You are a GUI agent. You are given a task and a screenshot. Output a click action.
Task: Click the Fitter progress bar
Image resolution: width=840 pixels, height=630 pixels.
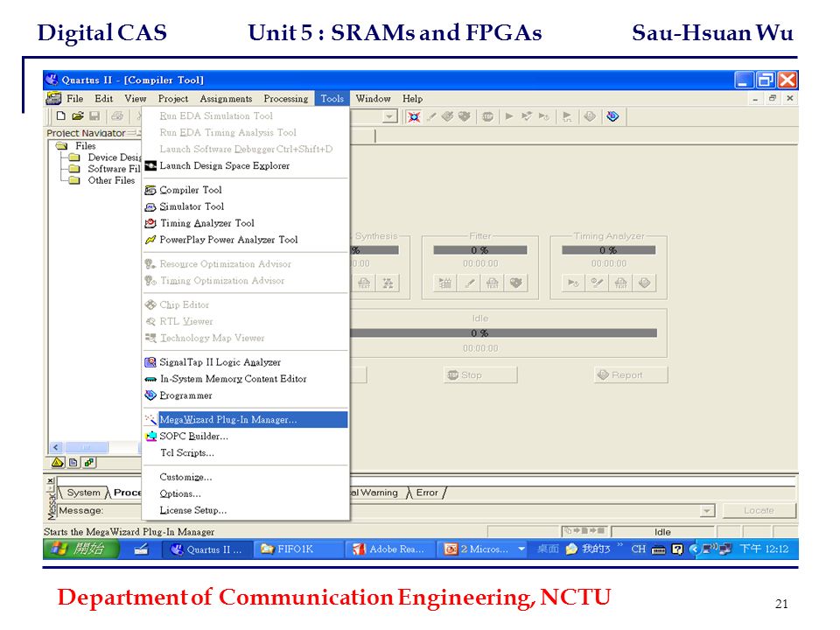click(480, 250)
